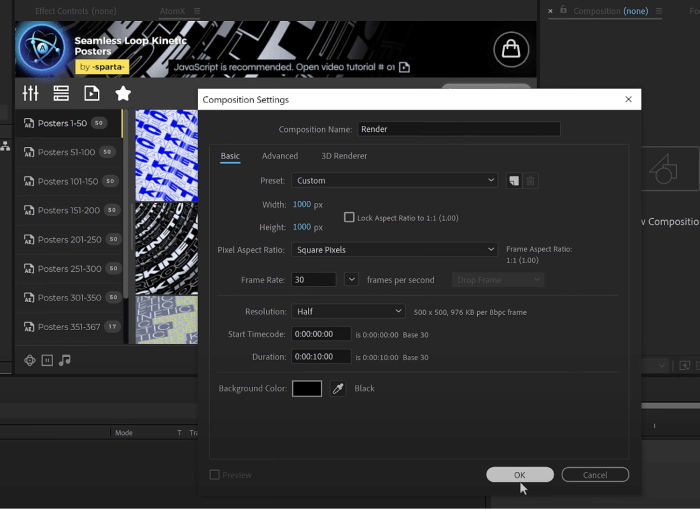Screen dimensions: 700x509
Task: Click the video tutorial file icon
Action: pyautogui.click(x=404, y=67)
